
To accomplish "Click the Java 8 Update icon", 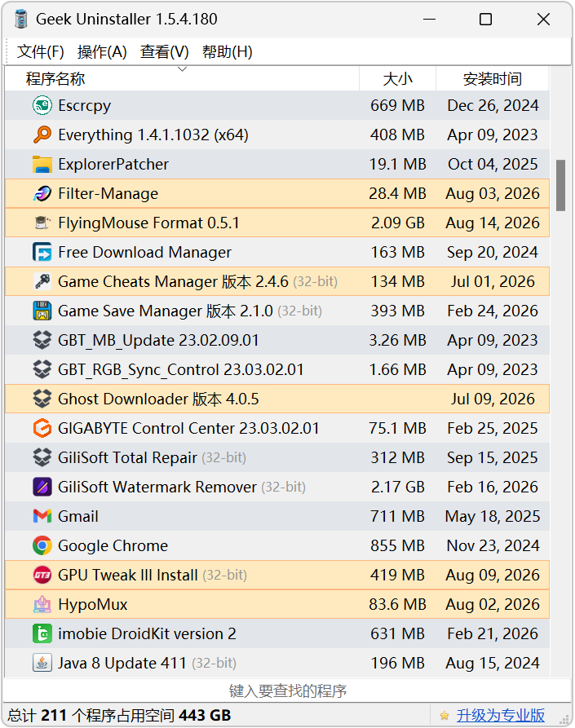I will (42, 663).
